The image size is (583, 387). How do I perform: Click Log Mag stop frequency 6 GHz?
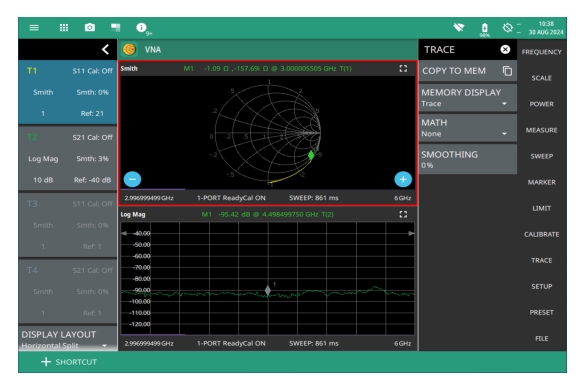click(403, 344)
